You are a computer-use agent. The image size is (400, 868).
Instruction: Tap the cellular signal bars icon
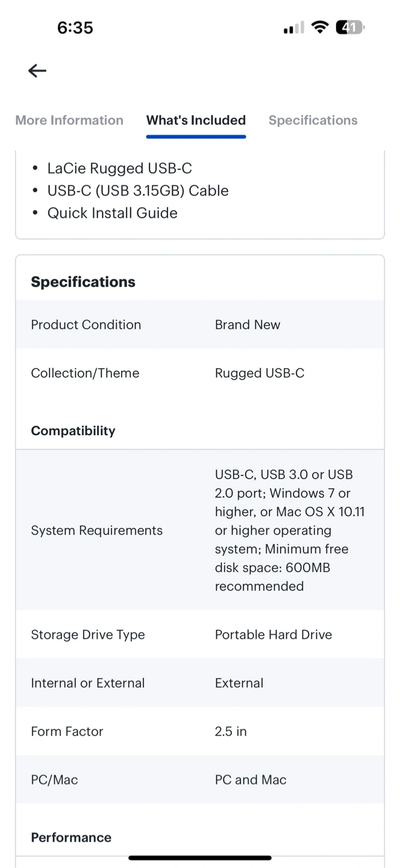294,28
